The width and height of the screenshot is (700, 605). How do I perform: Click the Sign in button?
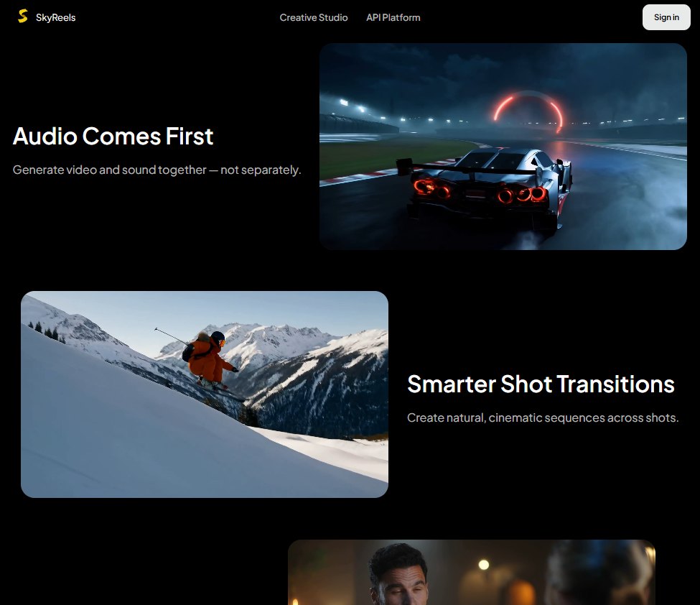click(666, 17)
